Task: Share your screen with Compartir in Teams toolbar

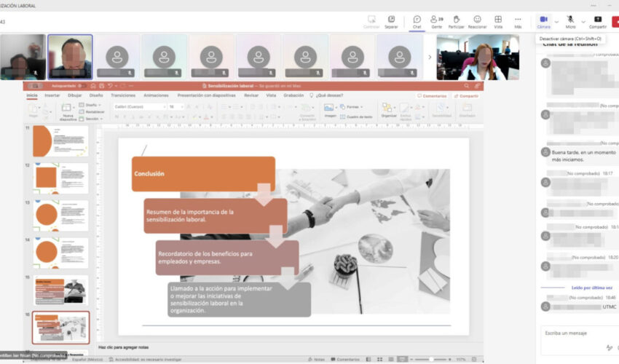Action: pos(598,22)
